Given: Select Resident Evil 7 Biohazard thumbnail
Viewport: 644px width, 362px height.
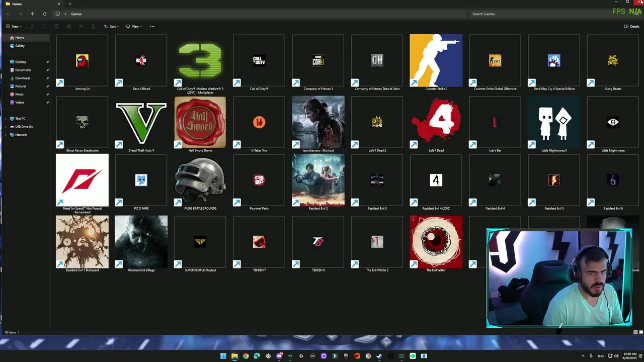Looking at the screenshot, I should click(82, 242).
